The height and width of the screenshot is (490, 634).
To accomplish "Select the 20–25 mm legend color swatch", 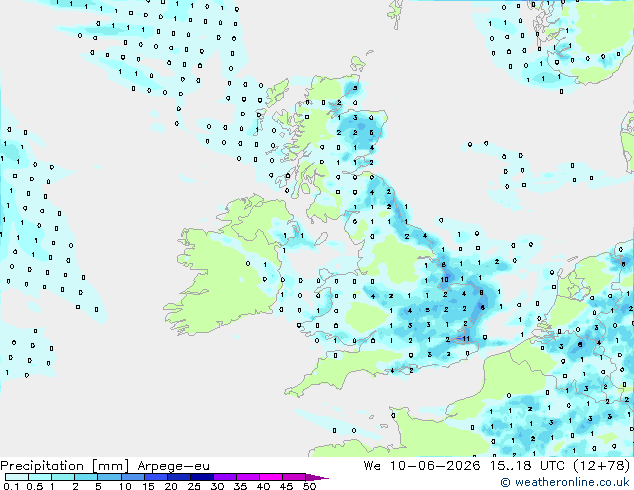I will pyautogui.click(x=178, y=477).
